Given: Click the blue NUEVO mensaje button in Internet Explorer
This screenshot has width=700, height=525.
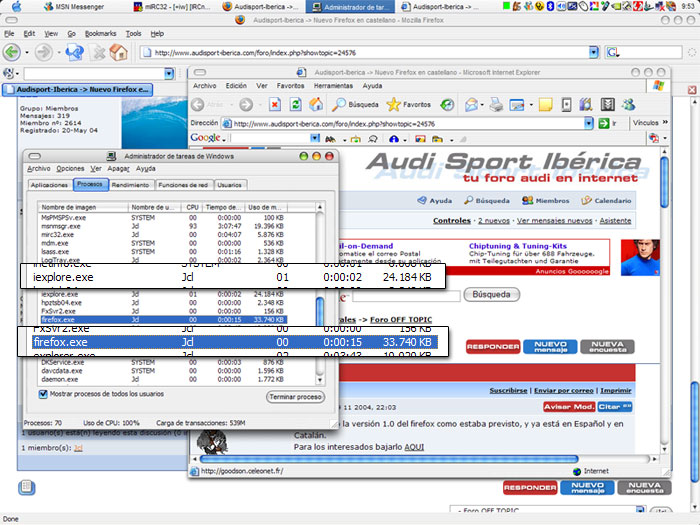Looking at the screenshot, I should pyautogui.click(x=550, y=346).
